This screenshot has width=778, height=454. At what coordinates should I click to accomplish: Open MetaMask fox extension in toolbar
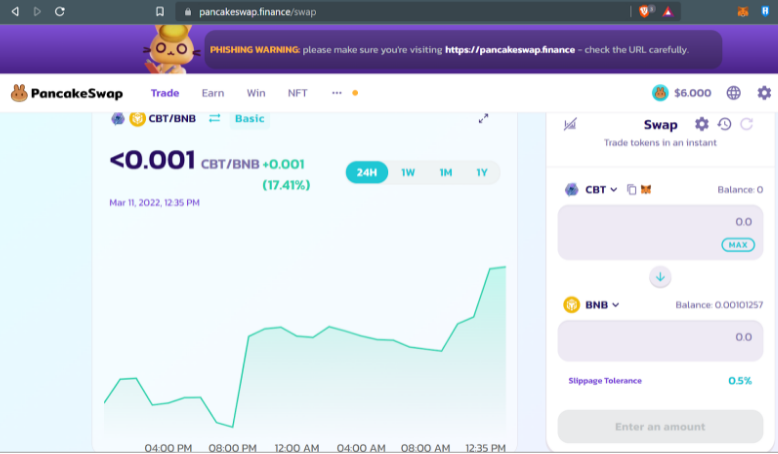743,11
